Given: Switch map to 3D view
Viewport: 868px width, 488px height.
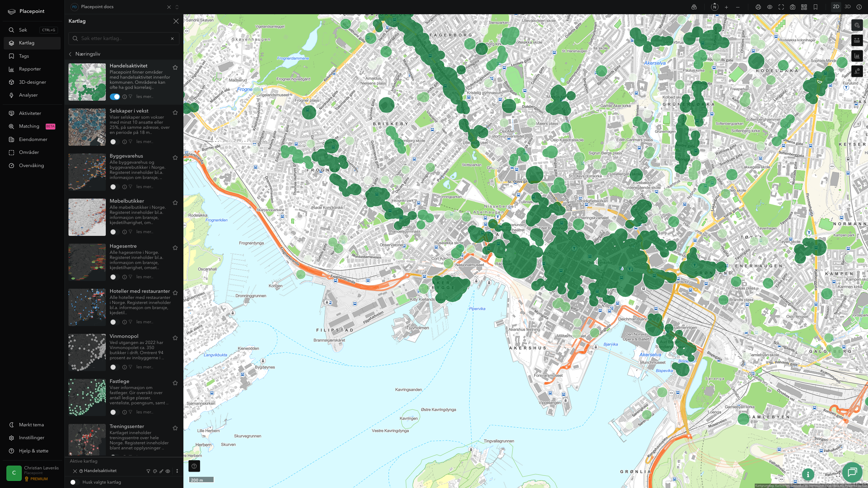Looking at the screenshot, I should (848, 7).
